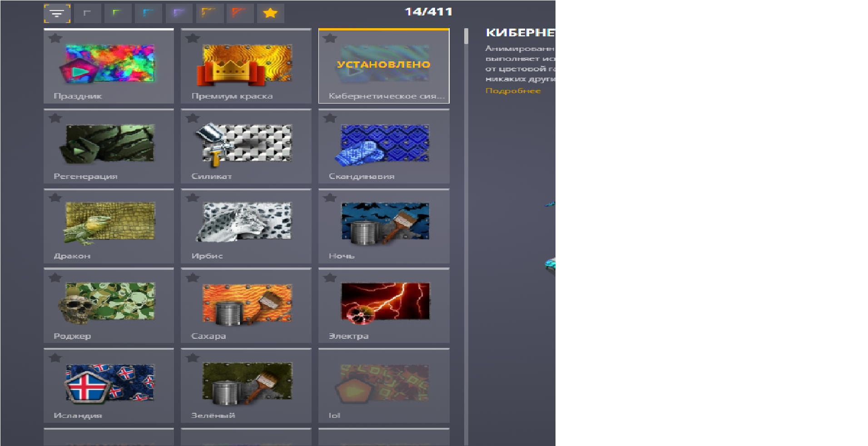This screenshot has height=446, width=868.
Task: Click the УСТАНОВЛЕНО installed label
Action: click(384, 64)
